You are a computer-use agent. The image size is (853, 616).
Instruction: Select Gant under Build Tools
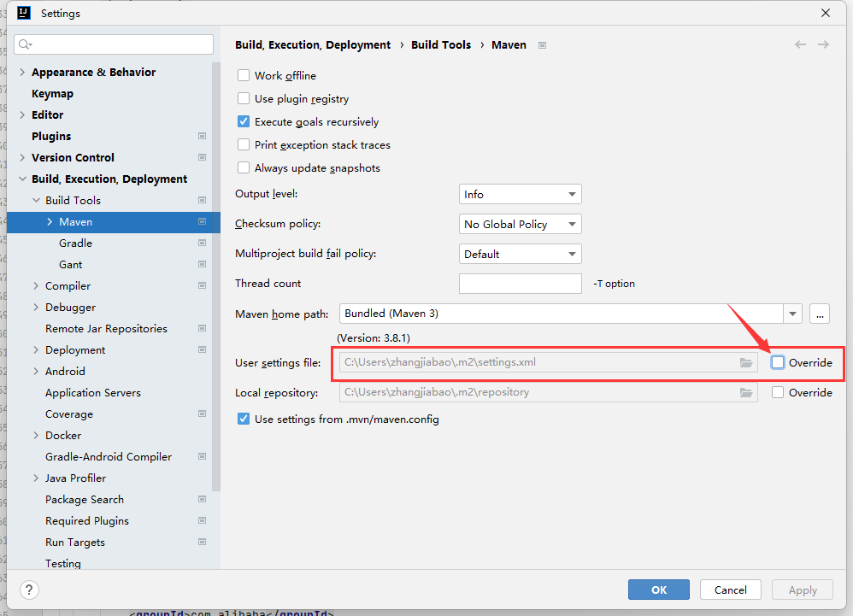pyautogui.click(x=71, y=264)
